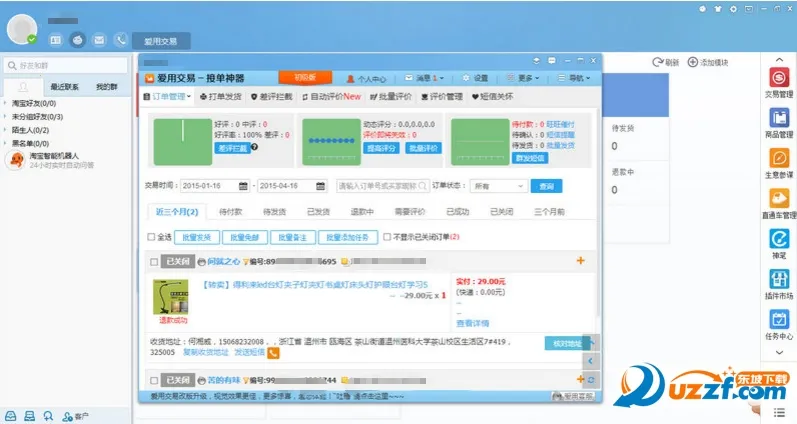Click the 查询 search button

[x=545, y=186]
